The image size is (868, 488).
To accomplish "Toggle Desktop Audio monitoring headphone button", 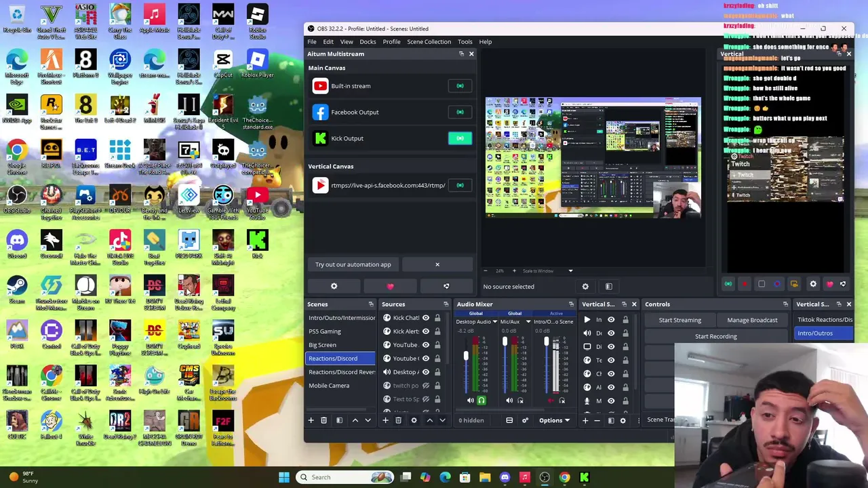I will tap(481, 401).
